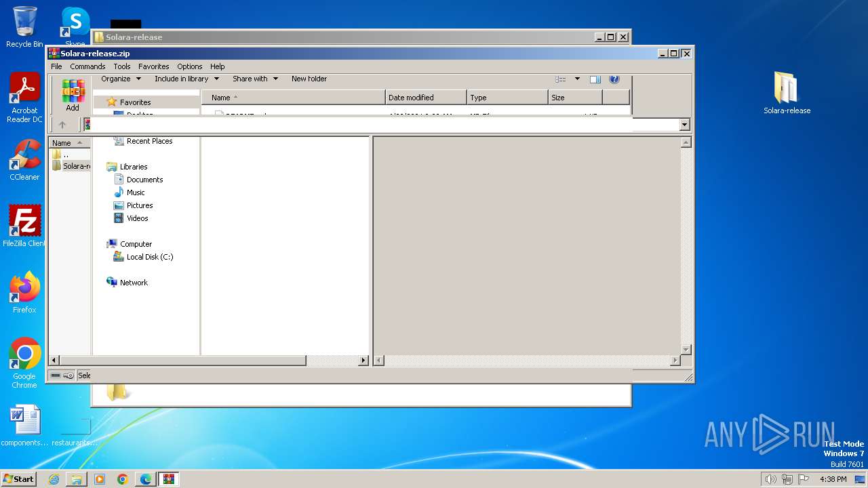Open the Pictures library
868x488 pixels.
click(x=133, y=205)
